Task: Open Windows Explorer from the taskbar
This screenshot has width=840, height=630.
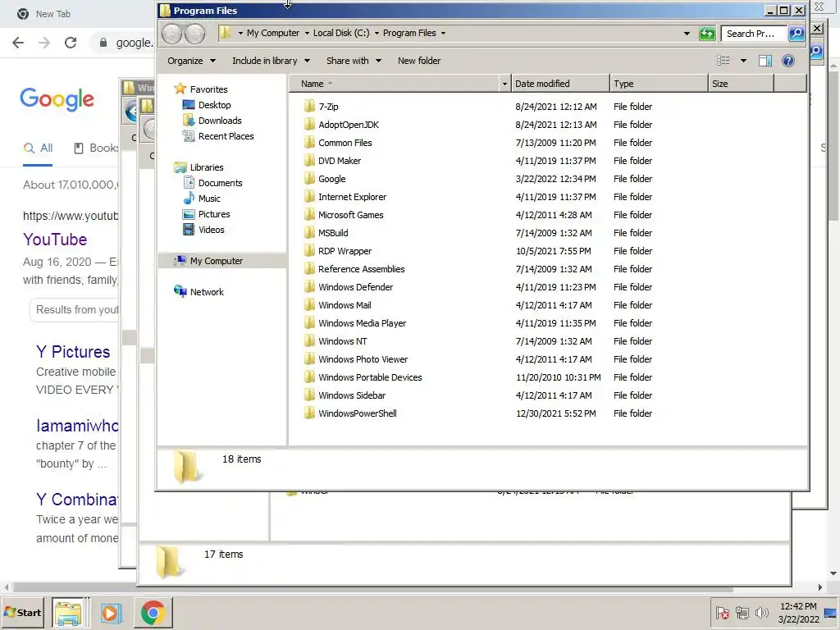Action: click(x=67, y=613)
